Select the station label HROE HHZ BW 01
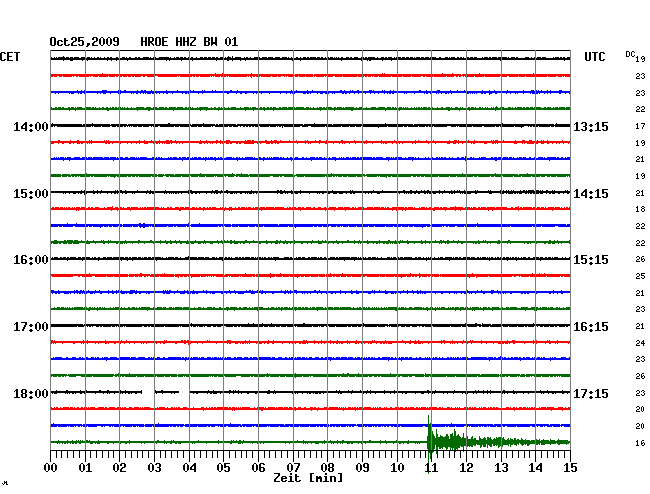 189,42
